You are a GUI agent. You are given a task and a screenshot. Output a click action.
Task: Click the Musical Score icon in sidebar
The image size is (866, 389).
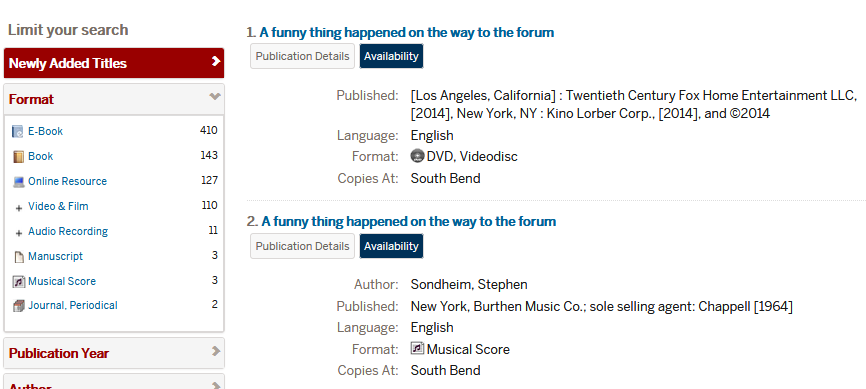point(19,282)
